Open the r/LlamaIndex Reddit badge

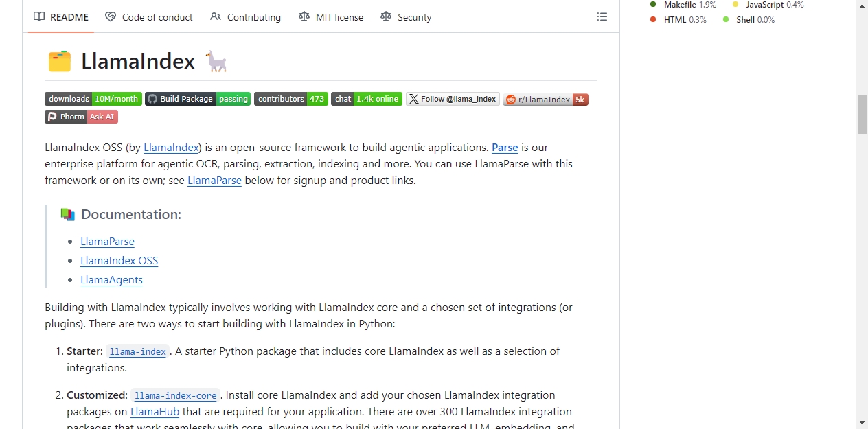pyautogui.click(x=545, y=100)
